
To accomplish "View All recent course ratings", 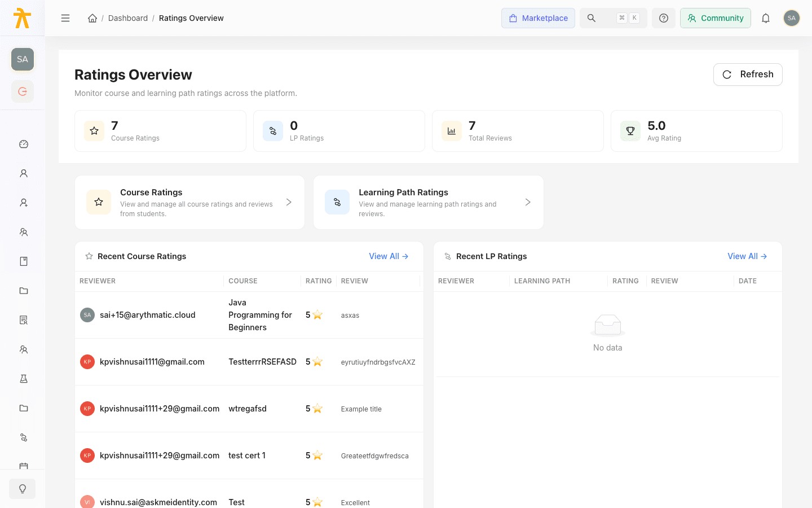I will click(x=389, y=256).
